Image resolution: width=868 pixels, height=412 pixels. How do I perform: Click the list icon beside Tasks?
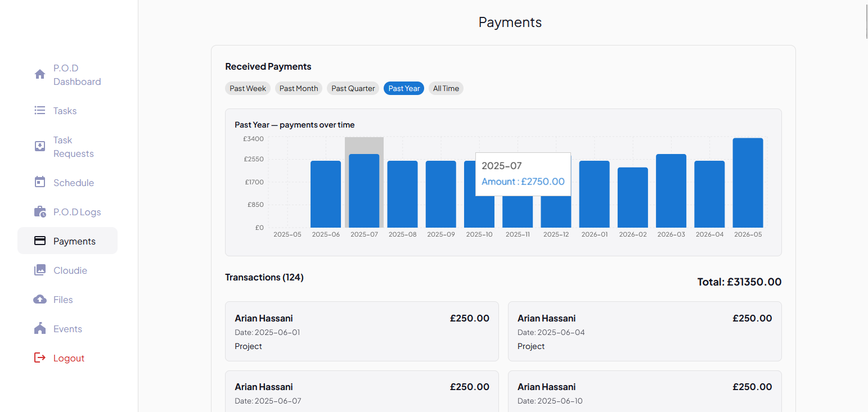click(x=40, y=111)
